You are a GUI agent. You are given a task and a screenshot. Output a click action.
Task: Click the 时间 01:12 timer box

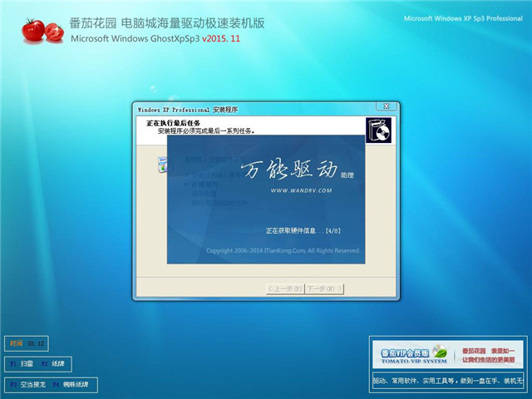tap(27, 343)
